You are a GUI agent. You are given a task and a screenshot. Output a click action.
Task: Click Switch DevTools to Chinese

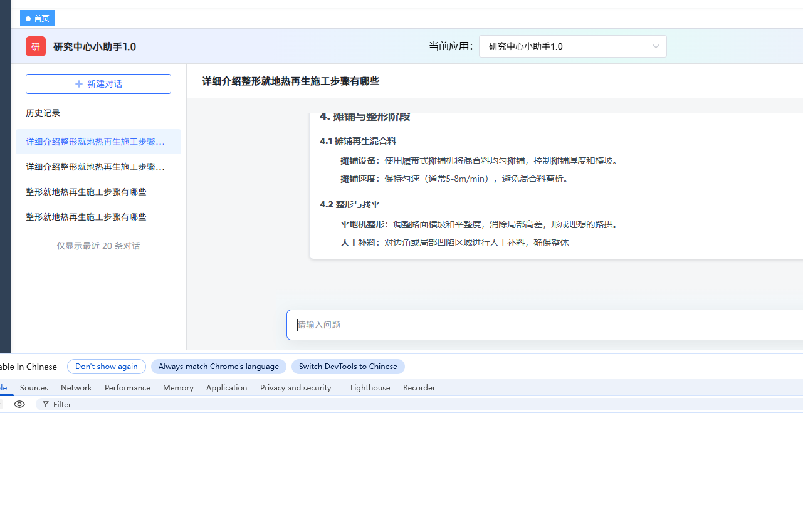click(x=348, y=367)
